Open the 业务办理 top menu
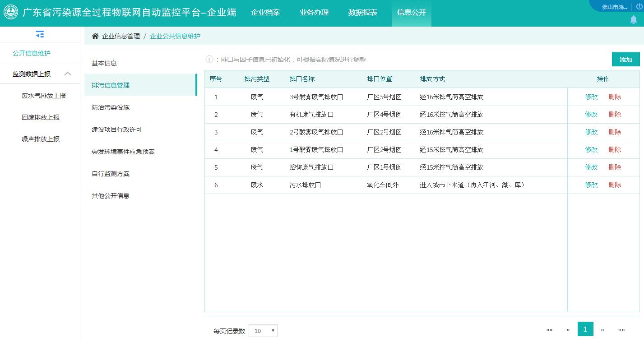The image size is (644, 342). coord(314,13)
